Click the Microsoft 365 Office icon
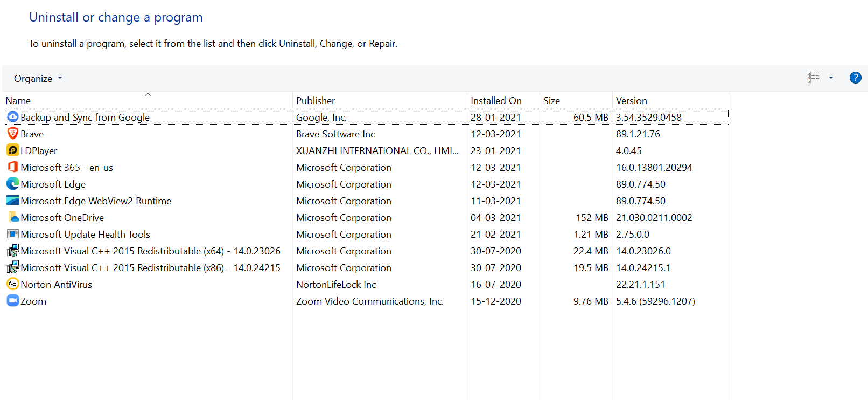The height and width of the screenshot is (400, 868). tap(13, 167)
